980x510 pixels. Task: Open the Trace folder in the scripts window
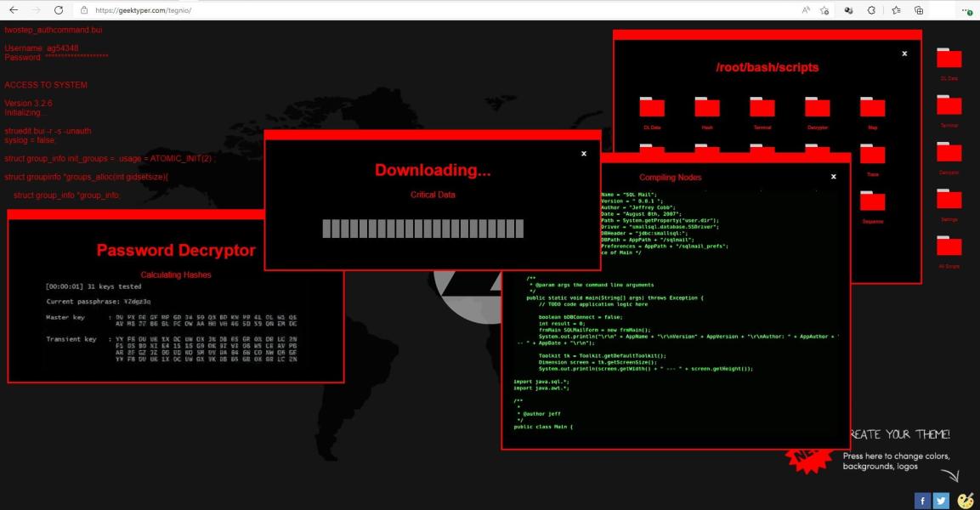coord(872,155)
